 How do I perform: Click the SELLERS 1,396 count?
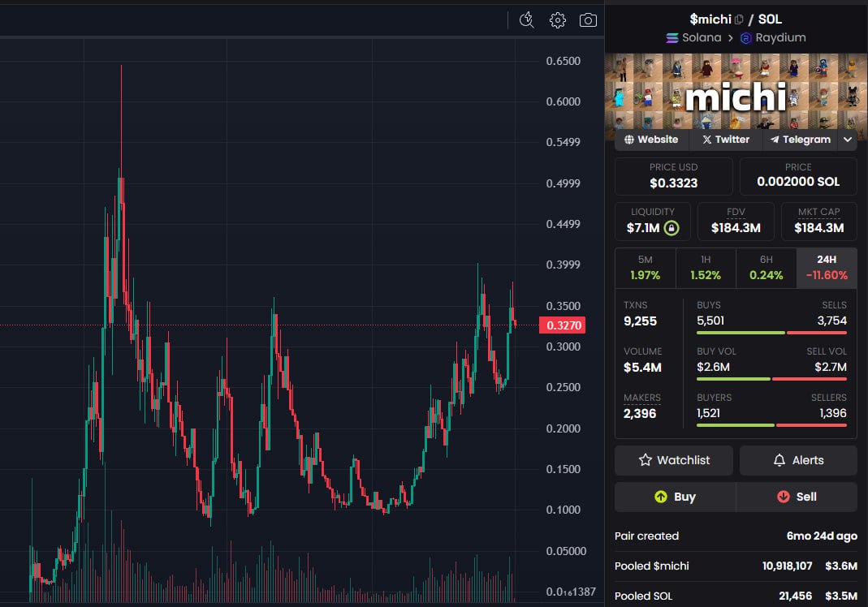(x=833, y=413)
